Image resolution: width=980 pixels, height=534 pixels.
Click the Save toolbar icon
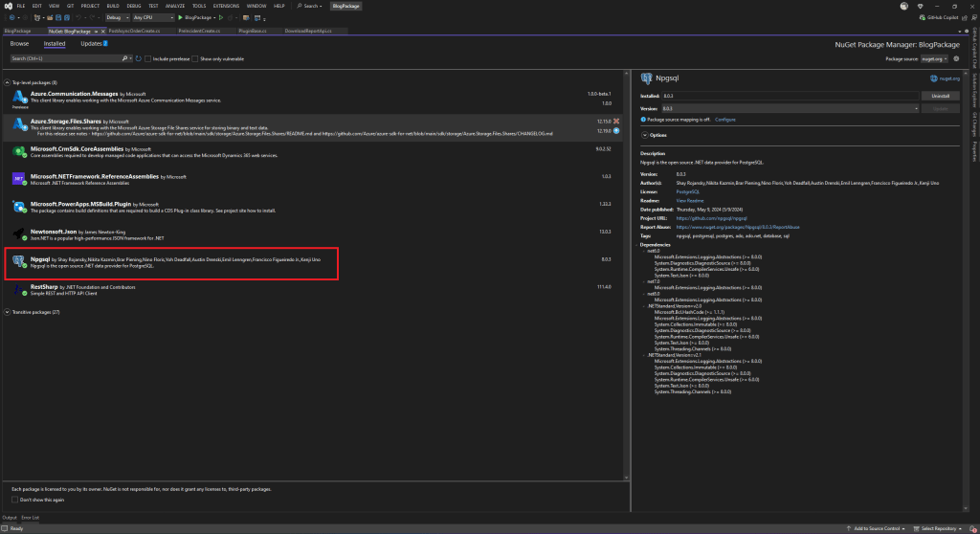(x=58, y=17)
